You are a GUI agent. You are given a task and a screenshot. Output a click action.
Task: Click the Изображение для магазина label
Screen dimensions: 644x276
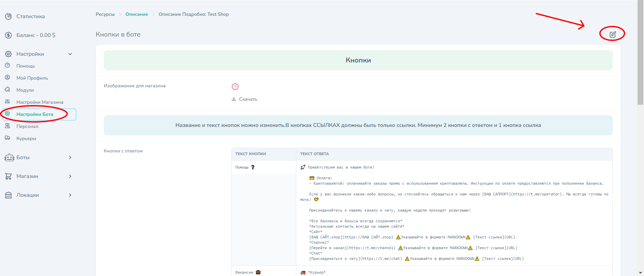pyautogui.click(x=135, y=86)
